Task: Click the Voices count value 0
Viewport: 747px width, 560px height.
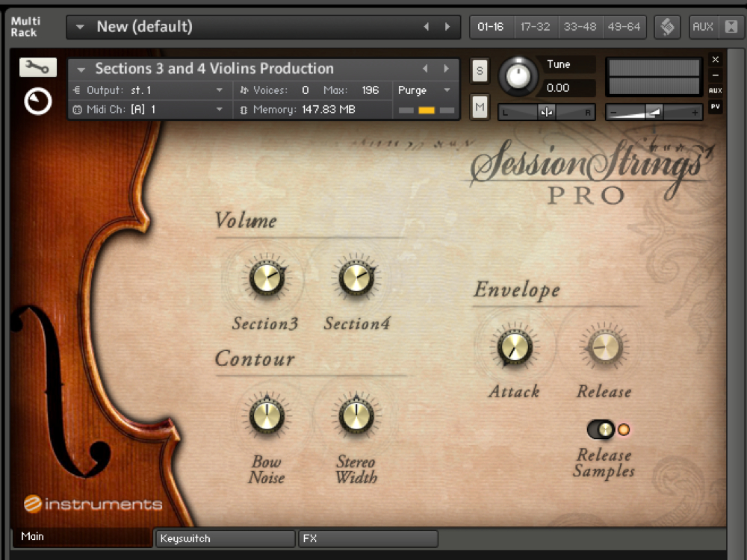Action: click(306, 90)
